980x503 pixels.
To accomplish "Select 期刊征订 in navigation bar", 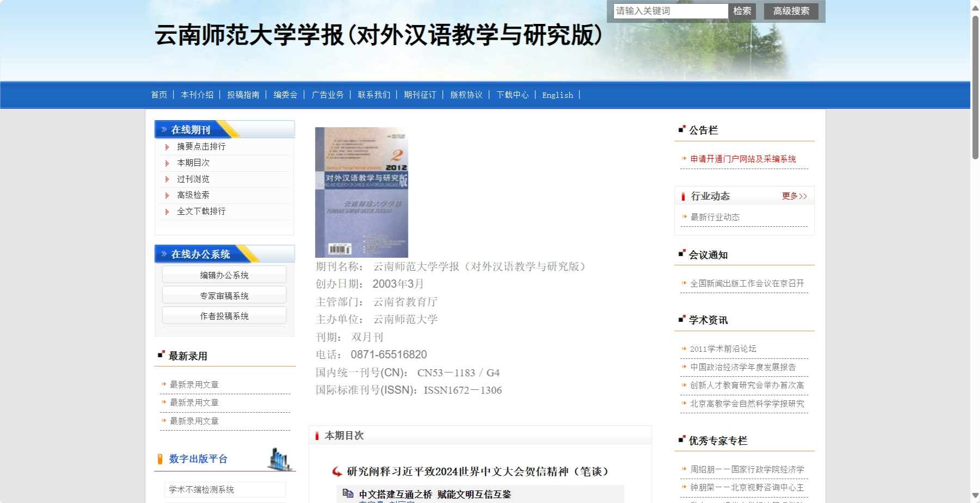I will pyautogui.click(x=420, y=95).
